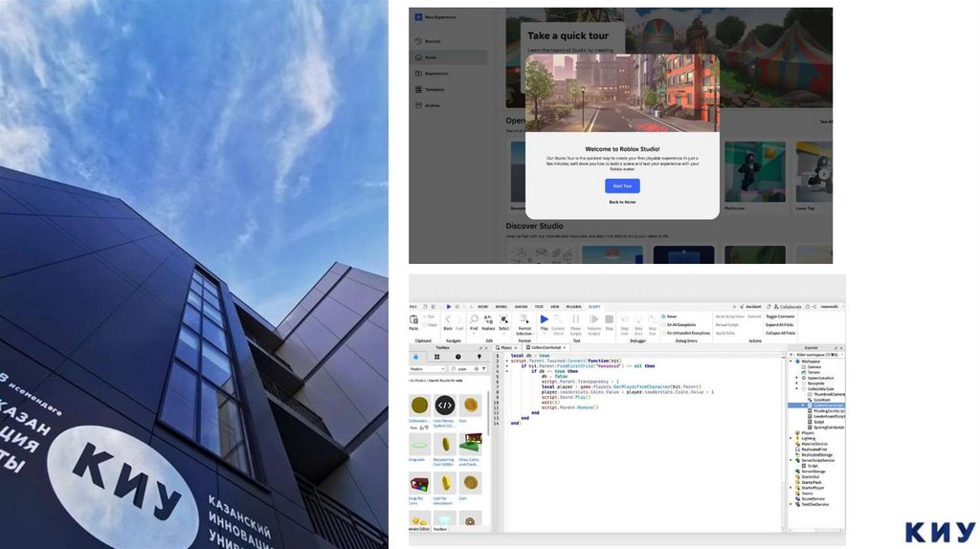Select the On Unhandled Exceptions option
The height and width of the screenshot is (549, 980).
(663, 333)
